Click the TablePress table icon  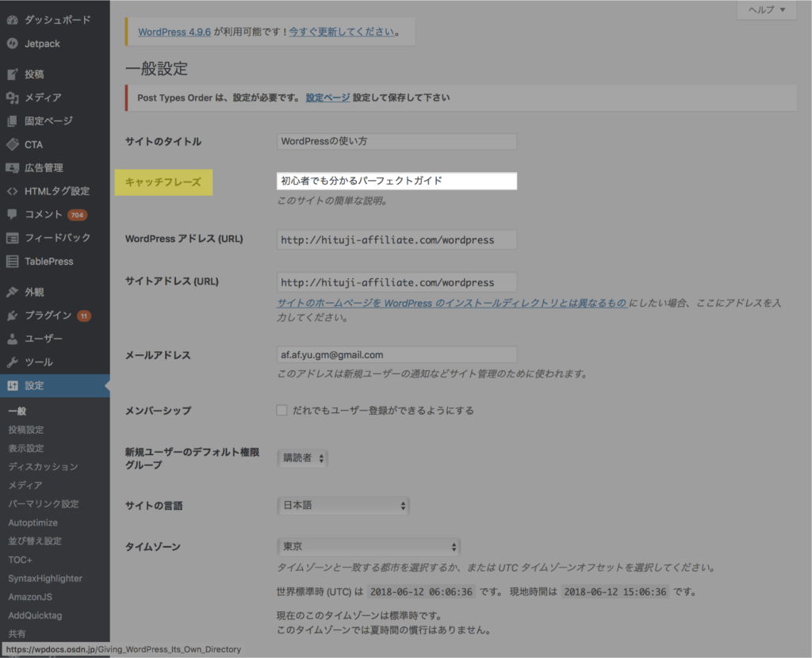click(x=13, y=262)
